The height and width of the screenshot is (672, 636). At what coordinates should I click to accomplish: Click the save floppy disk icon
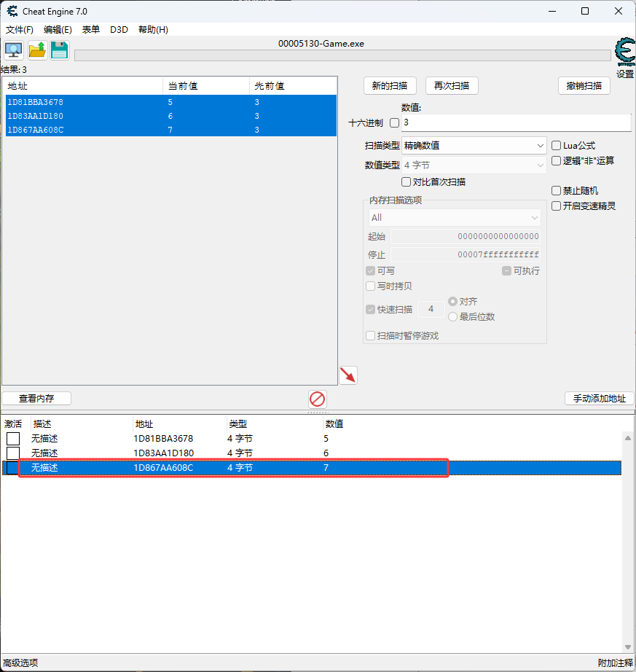[x=60, y=50]
